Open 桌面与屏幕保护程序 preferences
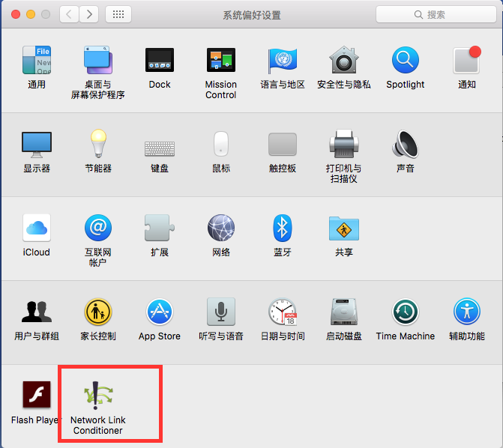The width and height of the screenshot is (503, 448). coord(98,60)
